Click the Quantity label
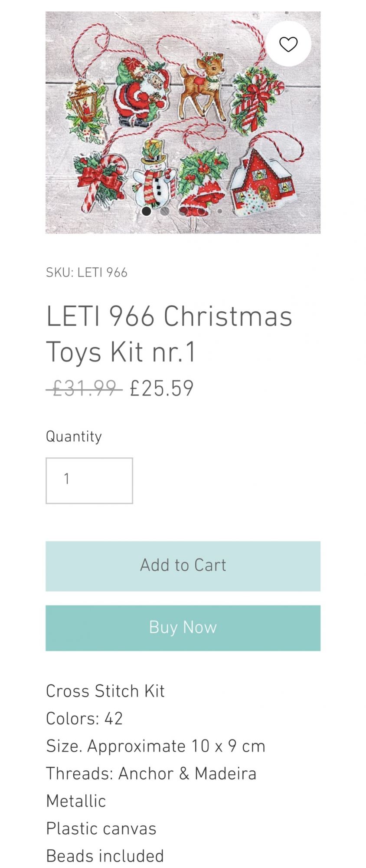Screen dimensions: 366x868 pos(74,436)
